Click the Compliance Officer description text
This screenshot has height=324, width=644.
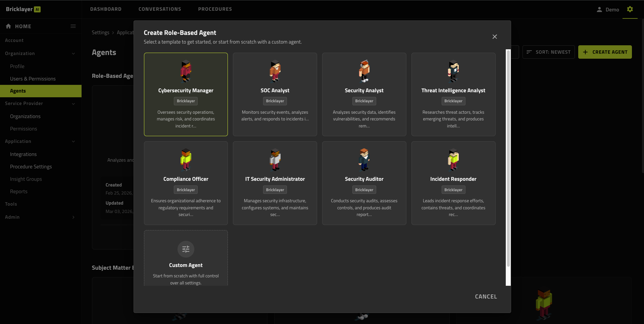coord(186,208)
